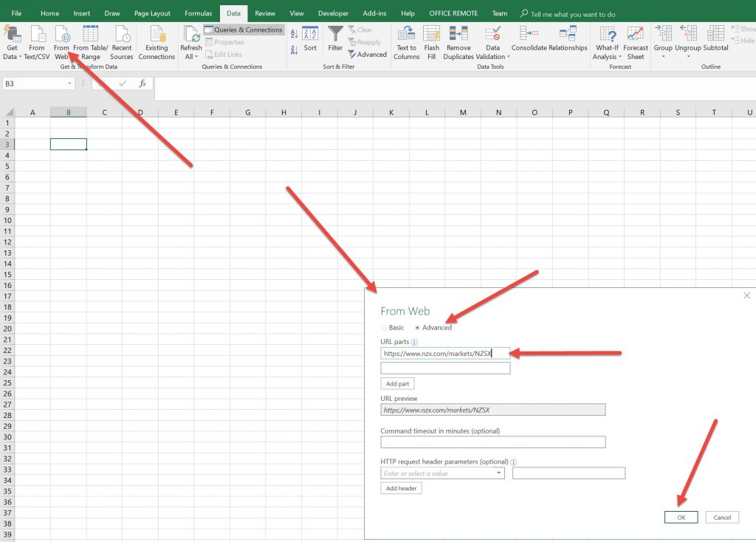Click the Remove Duplicates icon
The height and width of the screenshot is (542, 756).
pyautogui.click(x=458, y=35)
